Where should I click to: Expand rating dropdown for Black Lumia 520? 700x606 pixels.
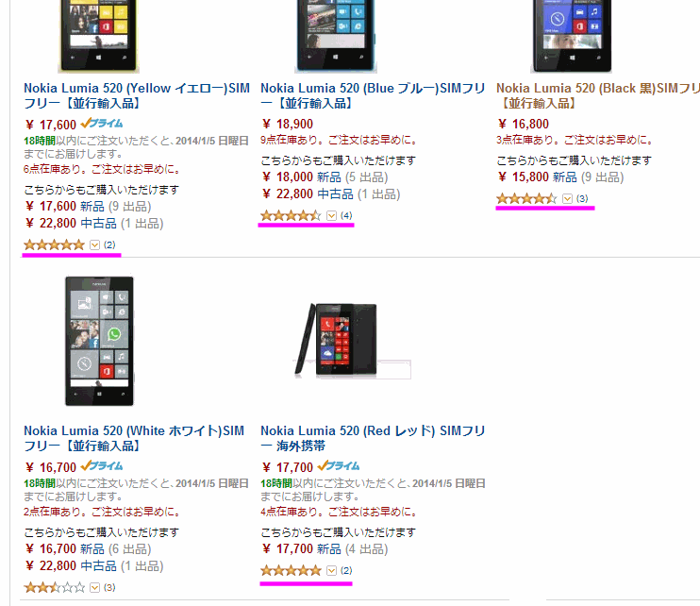tap(567, 198)
